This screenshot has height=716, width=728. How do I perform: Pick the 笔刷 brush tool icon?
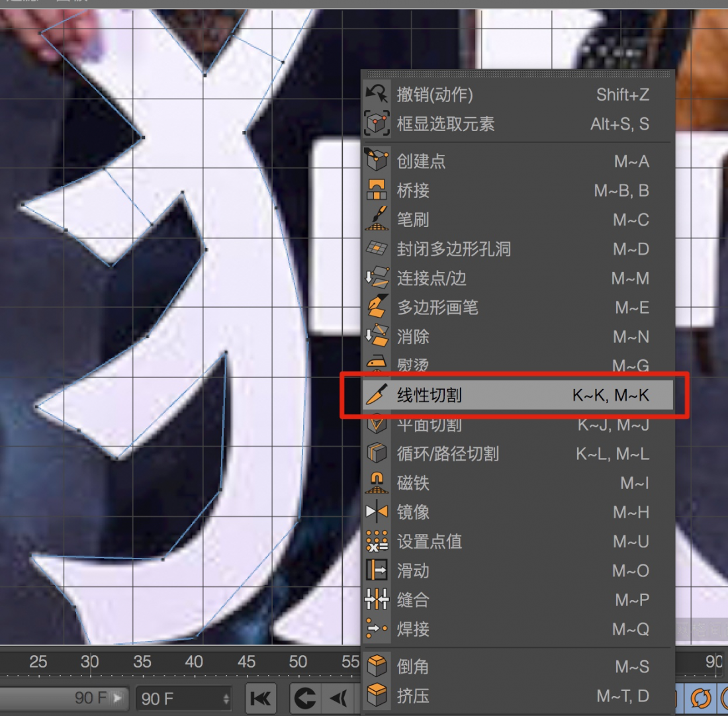point(377,219)
